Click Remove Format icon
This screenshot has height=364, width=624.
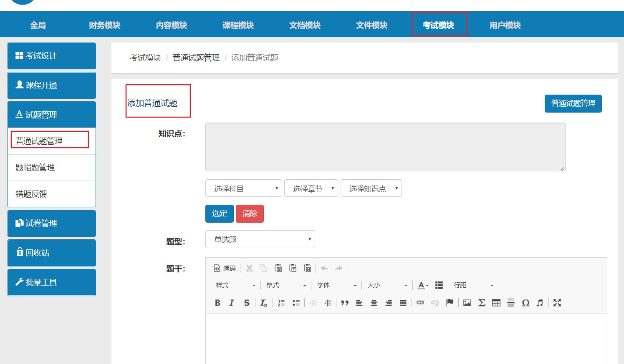click(263, 303)
